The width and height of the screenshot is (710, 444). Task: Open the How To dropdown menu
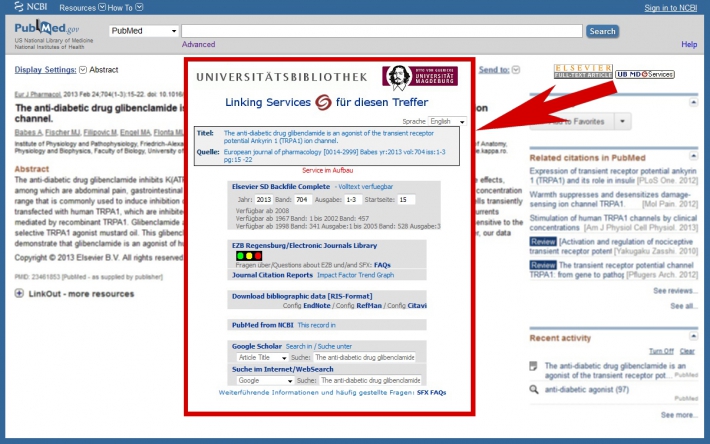point(125,8)
